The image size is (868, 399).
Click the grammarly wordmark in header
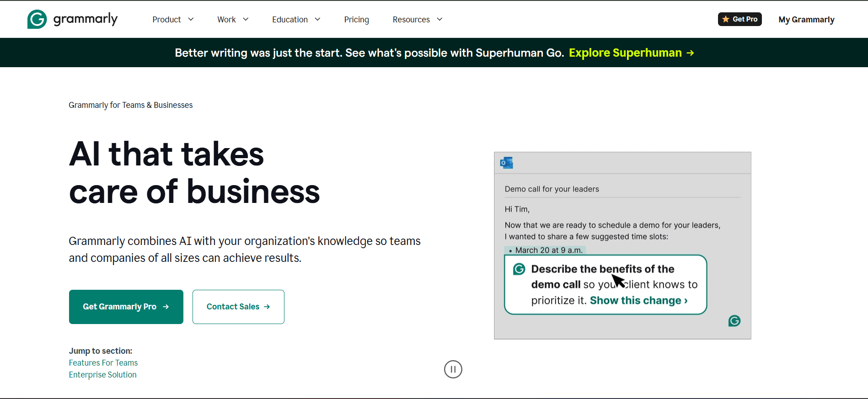tap(86, 19)
